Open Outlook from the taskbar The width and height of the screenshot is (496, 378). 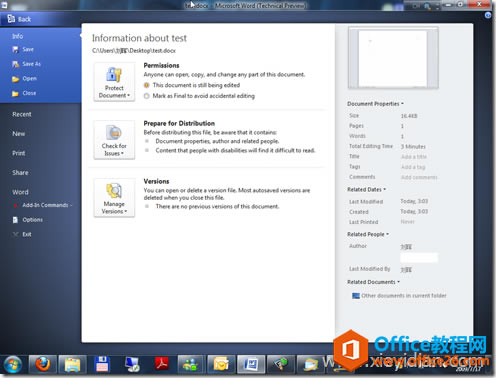[221, 364]
